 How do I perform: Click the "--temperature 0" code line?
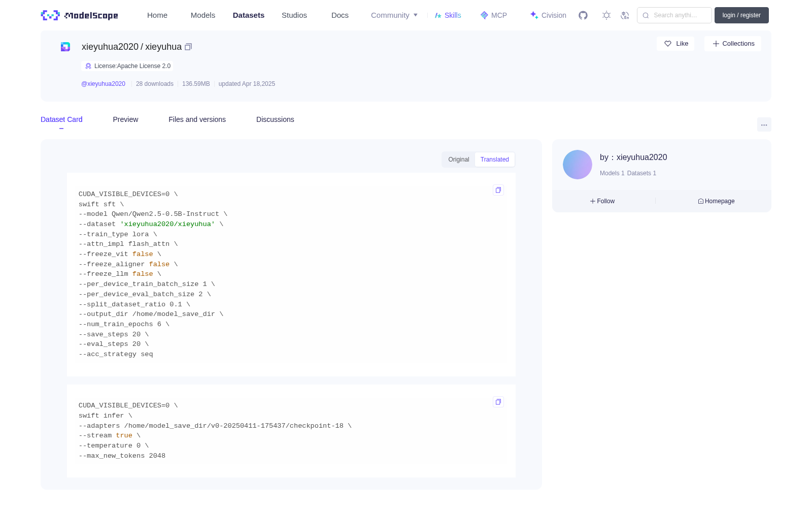click(x=114, y=446)
